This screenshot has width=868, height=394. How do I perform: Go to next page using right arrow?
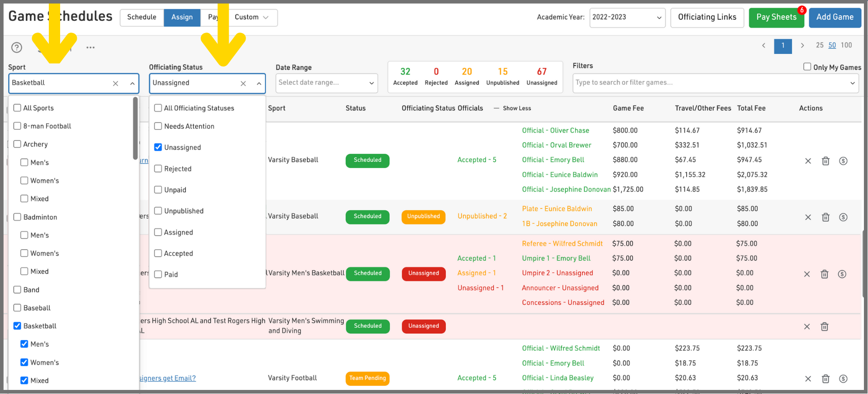(x=802, y=46)
